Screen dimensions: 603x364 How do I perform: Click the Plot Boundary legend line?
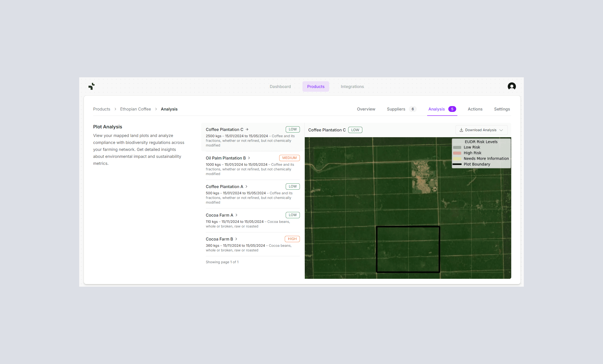[457, 164]
